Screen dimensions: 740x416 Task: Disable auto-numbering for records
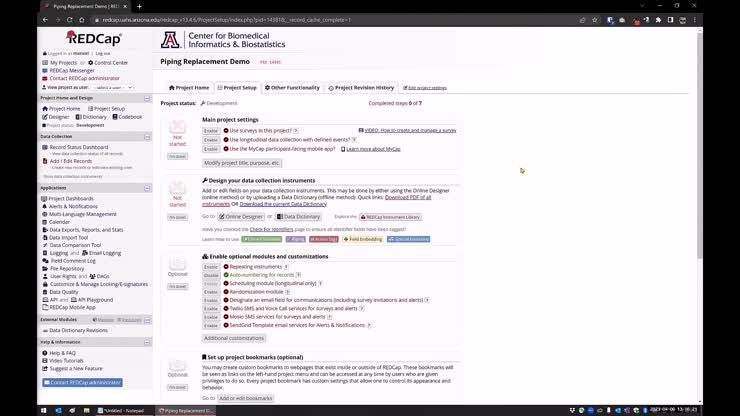211,276
